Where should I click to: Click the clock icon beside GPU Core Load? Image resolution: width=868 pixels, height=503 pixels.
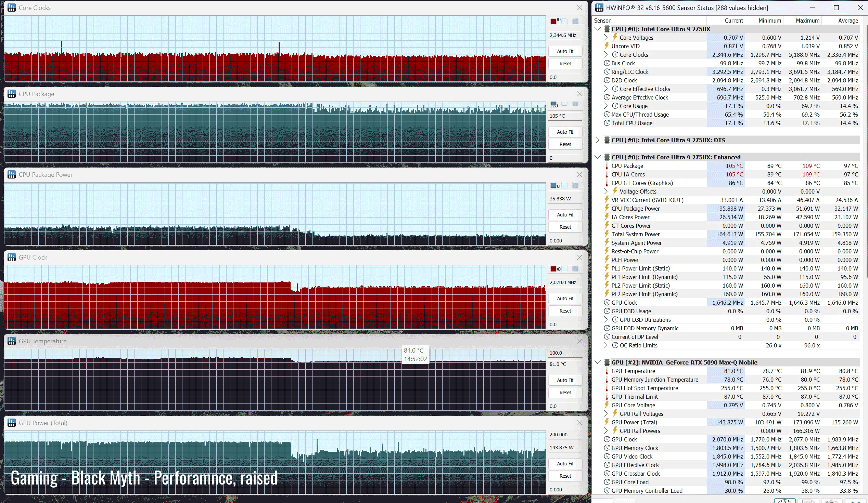coord(607,482)
